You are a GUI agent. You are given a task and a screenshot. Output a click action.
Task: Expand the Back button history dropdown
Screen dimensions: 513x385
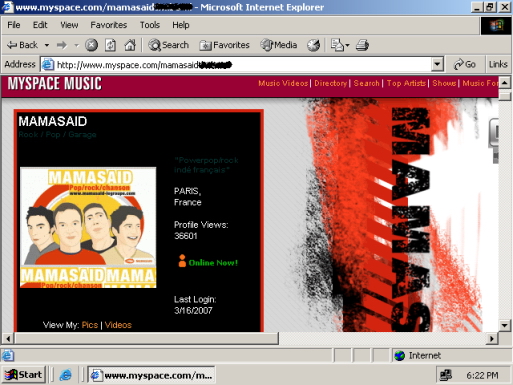point(47,45)
